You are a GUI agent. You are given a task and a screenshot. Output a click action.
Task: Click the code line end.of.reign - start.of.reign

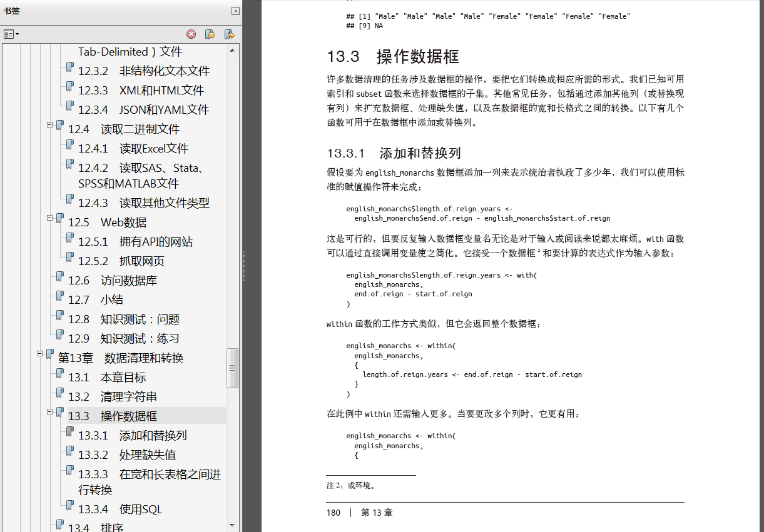(x=413, y=294)
